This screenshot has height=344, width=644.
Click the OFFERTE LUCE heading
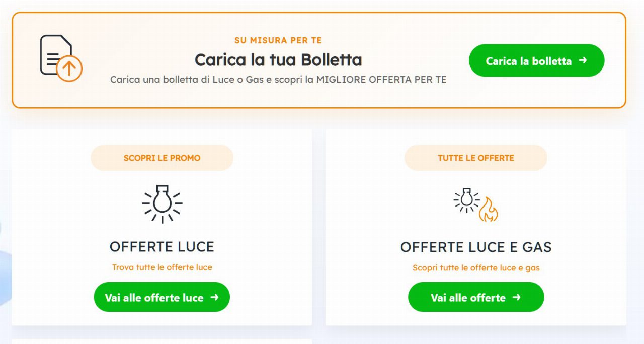pyautogui.click(x=162, y=247)
